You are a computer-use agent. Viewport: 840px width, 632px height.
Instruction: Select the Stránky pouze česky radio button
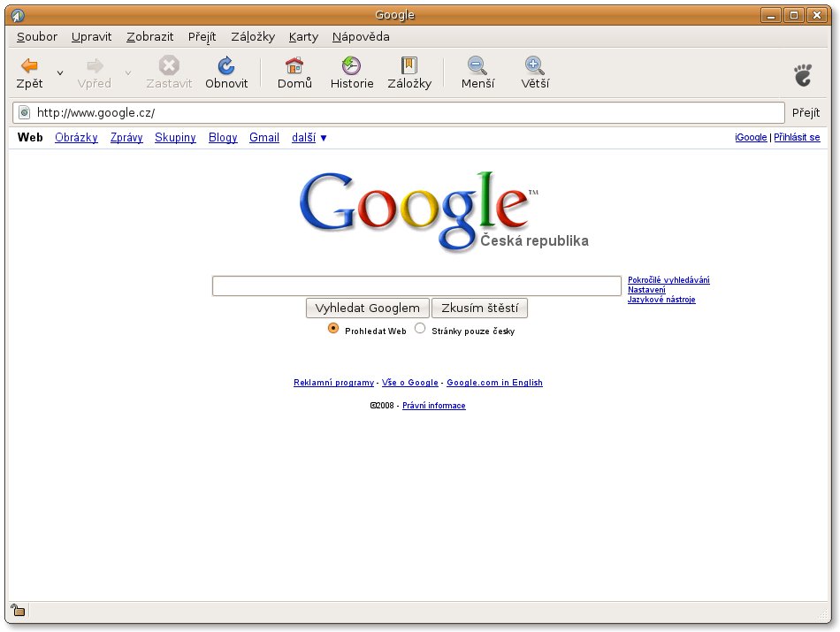click(x=420, y=328)
